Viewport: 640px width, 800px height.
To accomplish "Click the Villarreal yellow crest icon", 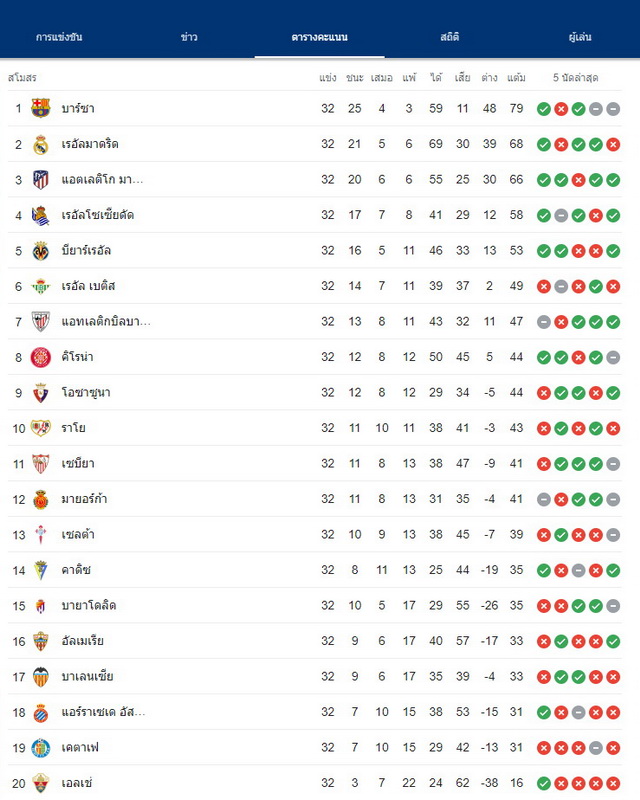I will click(x=40, y=251).
